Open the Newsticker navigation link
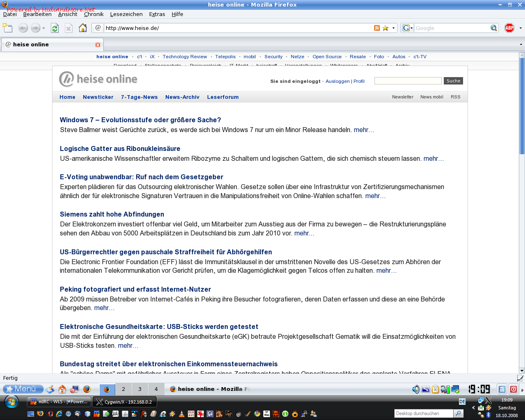Screen dimensions: 525x420 point(98,97)
